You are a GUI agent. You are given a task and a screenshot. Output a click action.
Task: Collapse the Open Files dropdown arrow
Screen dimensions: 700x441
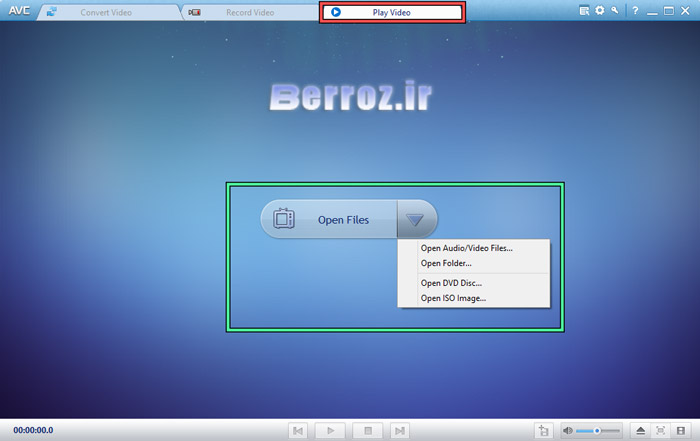416,219
